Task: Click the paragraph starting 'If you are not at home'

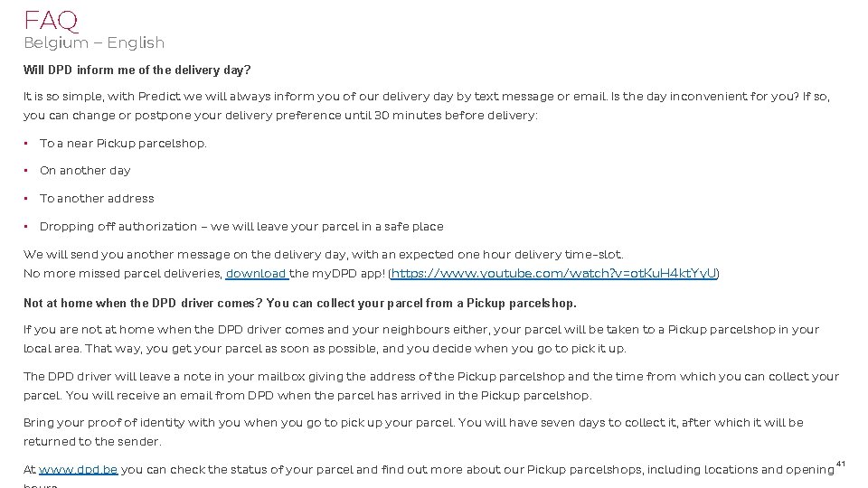Action: [x=420, y=330]
